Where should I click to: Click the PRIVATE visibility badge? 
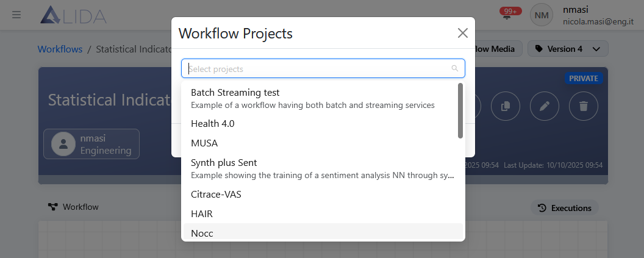[x=584, y=78]
